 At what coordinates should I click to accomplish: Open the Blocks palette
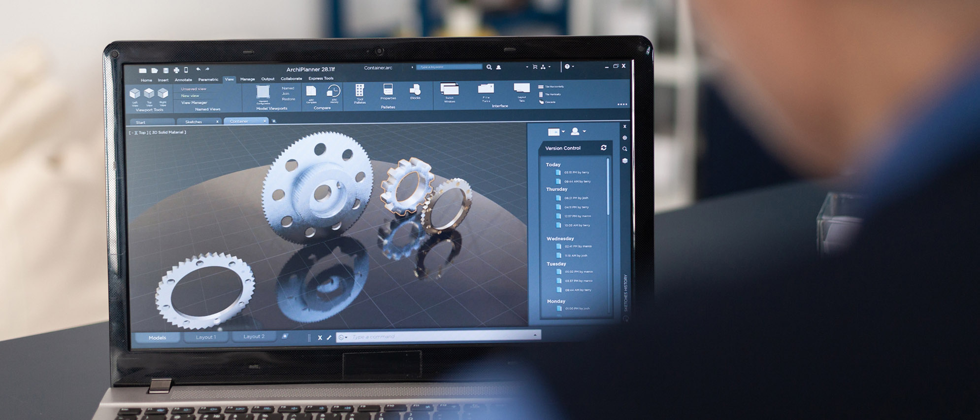point(415,92)
